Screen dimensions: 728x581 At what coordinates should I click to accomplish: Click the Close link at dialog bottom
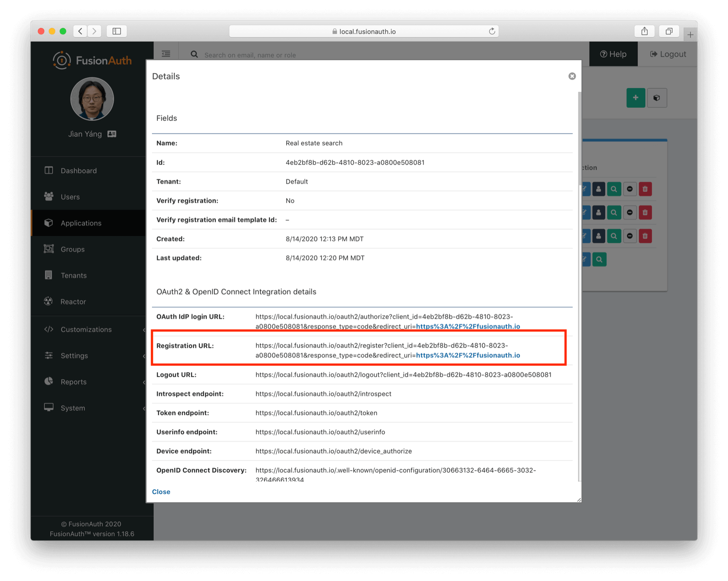click(x=161, y=492)
